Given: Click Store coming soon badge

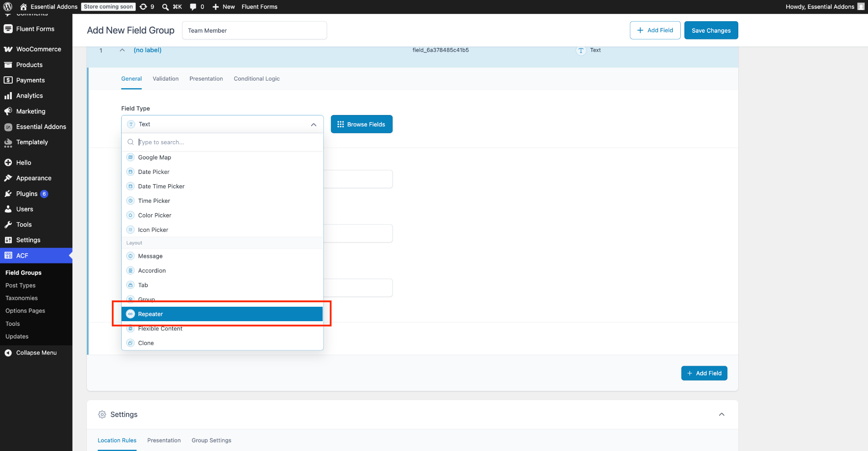Looking at the screenshot, I should (x=108, y=7).
